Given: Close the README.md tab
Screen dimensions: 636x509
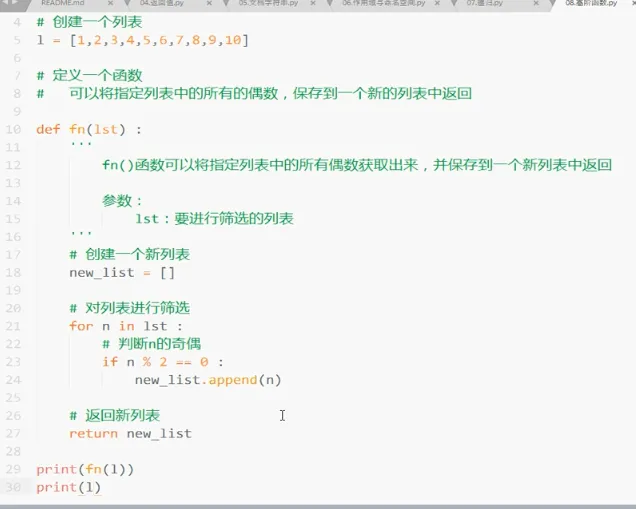Looking at the screenshot, I should click(x=111, y=3).
